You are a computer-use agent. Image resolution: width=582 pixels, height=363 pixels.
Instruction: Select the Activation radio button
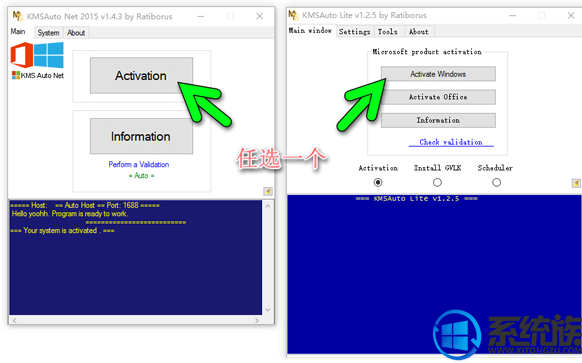pyautogui.click(x=378, y=182)
